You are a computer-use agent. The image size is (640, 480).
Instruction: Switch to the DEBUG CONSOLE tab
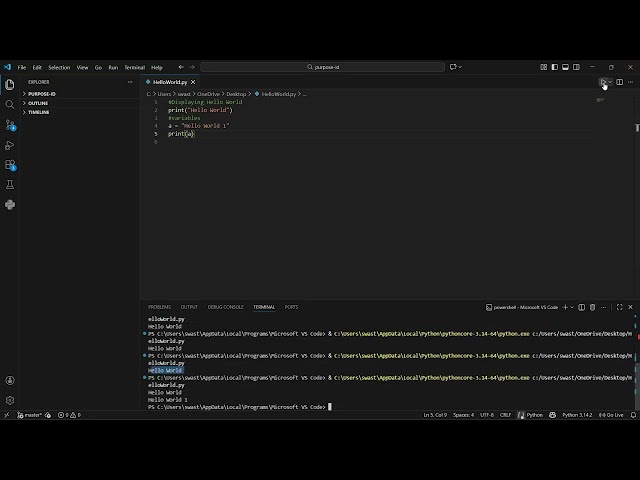pos(225,307)
